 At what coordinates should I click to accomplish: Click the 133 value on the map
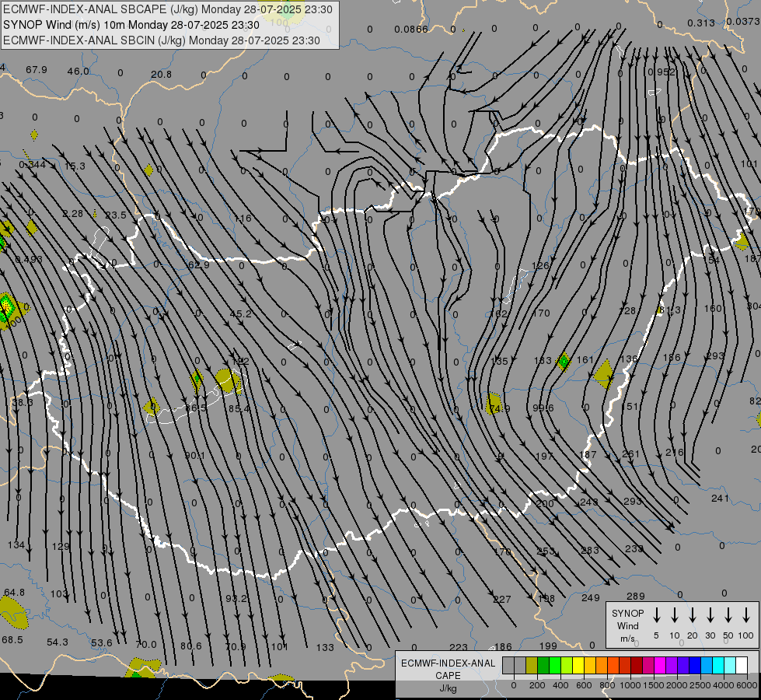tap(325, 648)
